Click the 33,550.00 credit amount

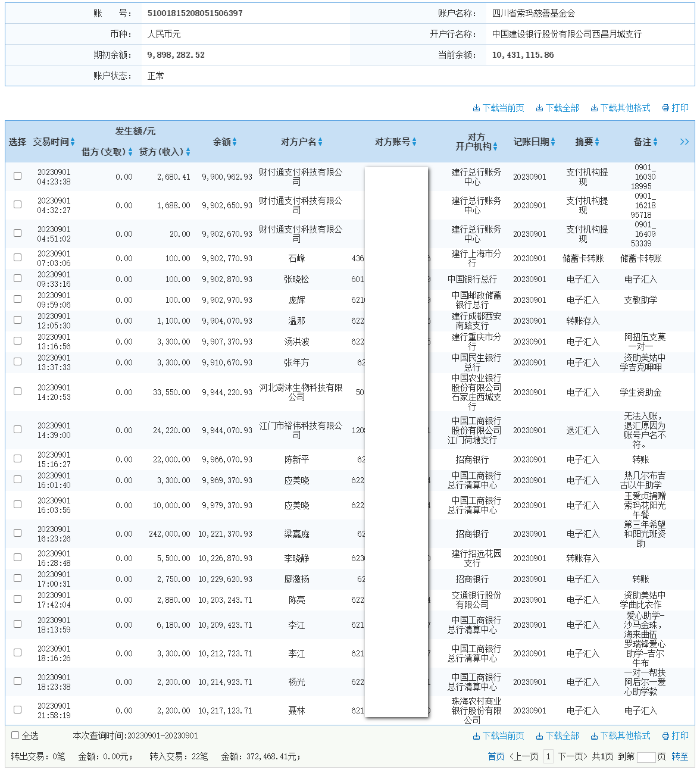click(171, 392)
